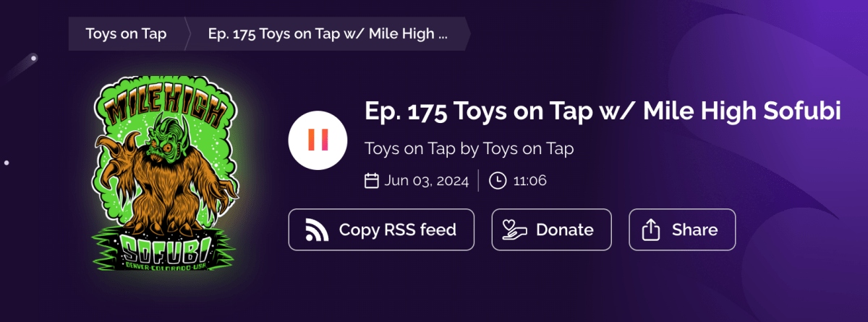
Task: Click the Ep. 175 episode title heading
Action: pyautogui.click(x=603, y=112)
